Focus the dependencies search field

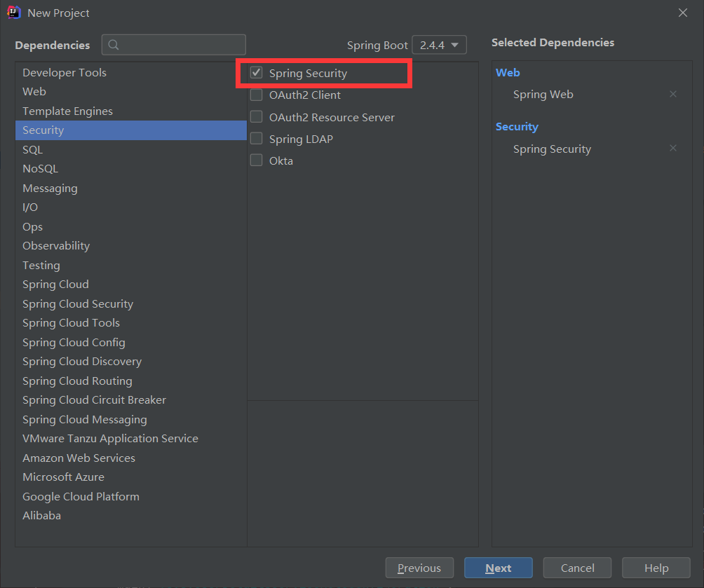174,45
